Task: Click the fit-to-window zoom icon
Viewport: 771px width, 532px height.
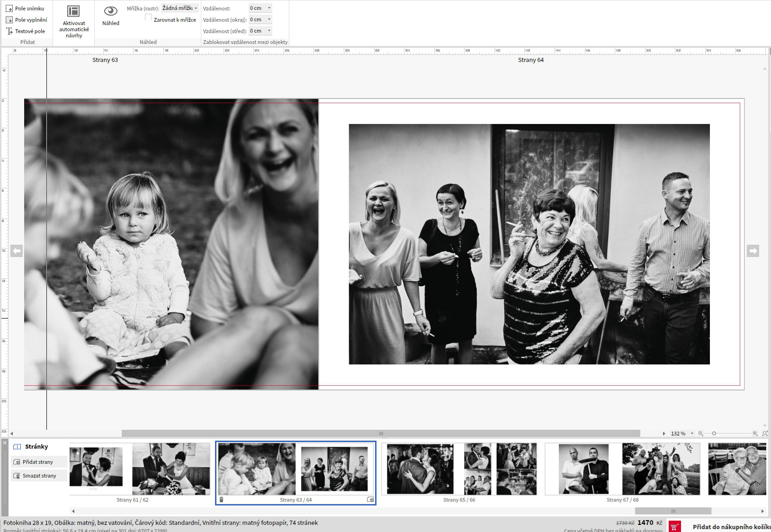Action: 764,434
